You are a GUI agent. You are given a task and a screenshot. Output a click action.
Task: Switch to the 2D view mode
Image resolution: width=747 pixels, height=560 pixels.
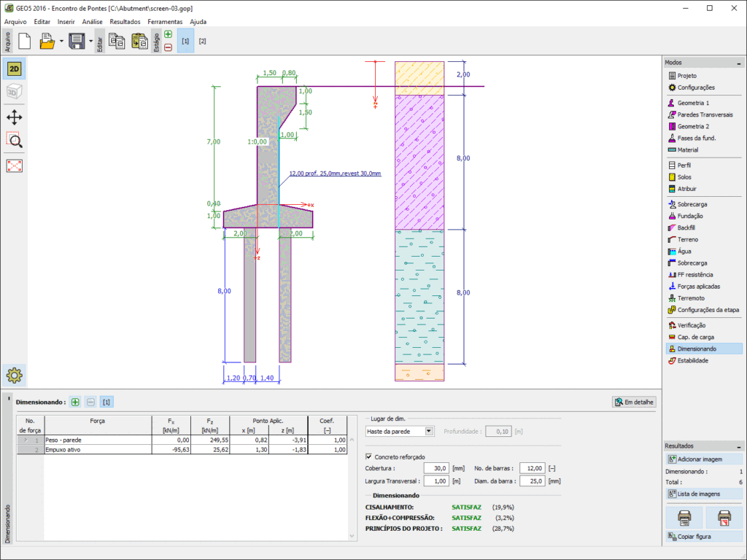[15, 69]
